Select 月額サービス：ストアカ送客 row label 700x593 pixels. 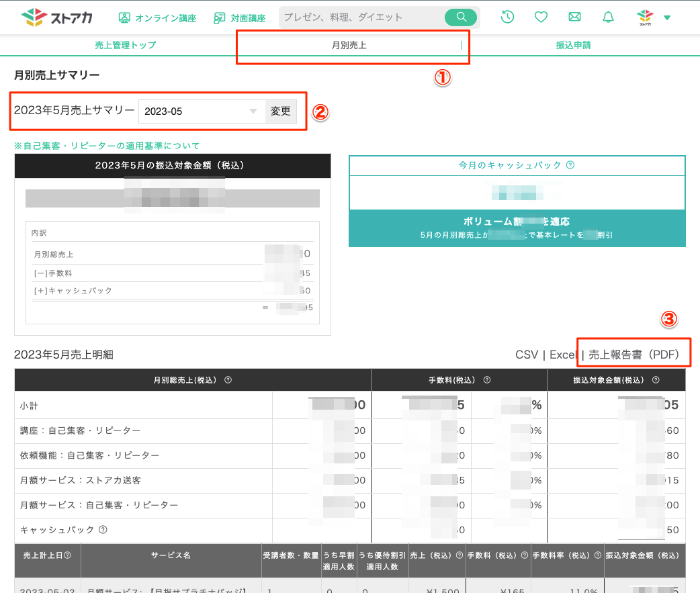coord(81,480)
